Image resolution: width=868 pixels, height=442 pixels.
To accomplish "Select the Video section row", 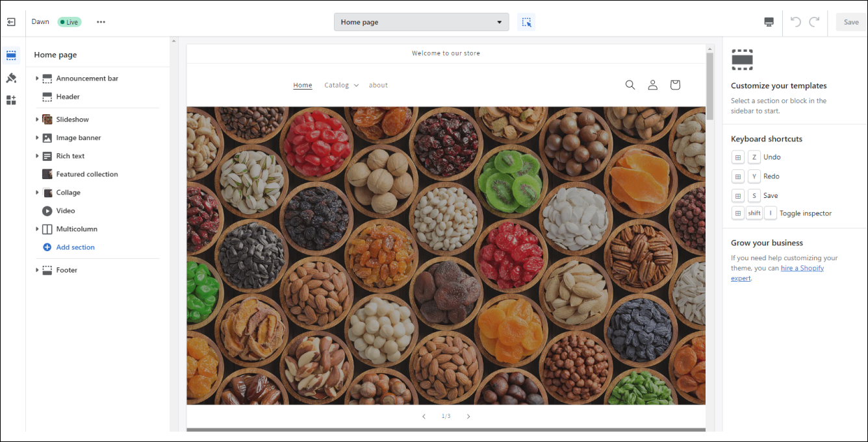I will point(96,210).
